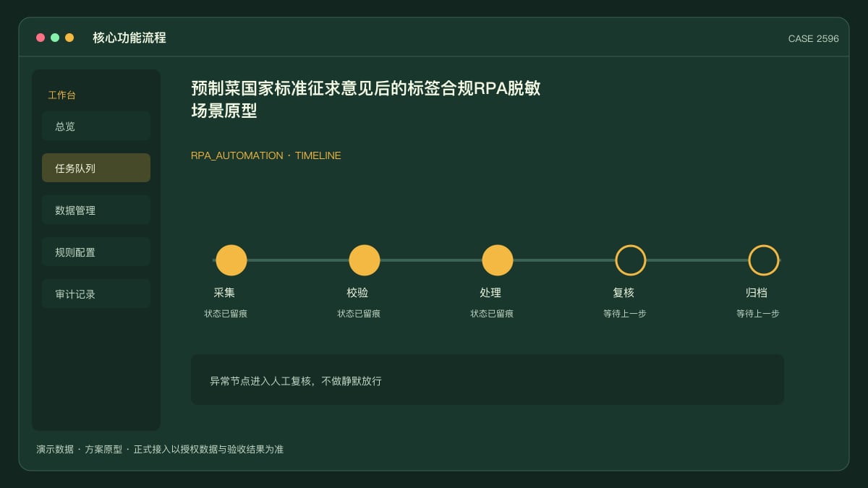The image size is (868, 488).
Task: Click the 处理 step label
Action: 490,293
